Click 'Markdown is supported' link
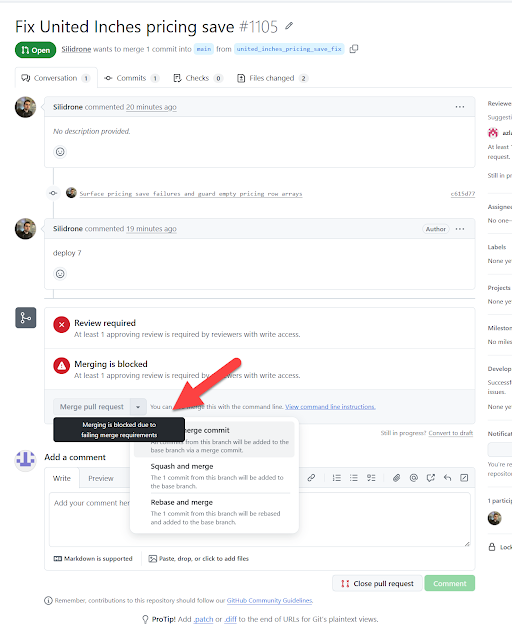The height and width of the screenshot is (639, 512). click(x=93, y=558)
